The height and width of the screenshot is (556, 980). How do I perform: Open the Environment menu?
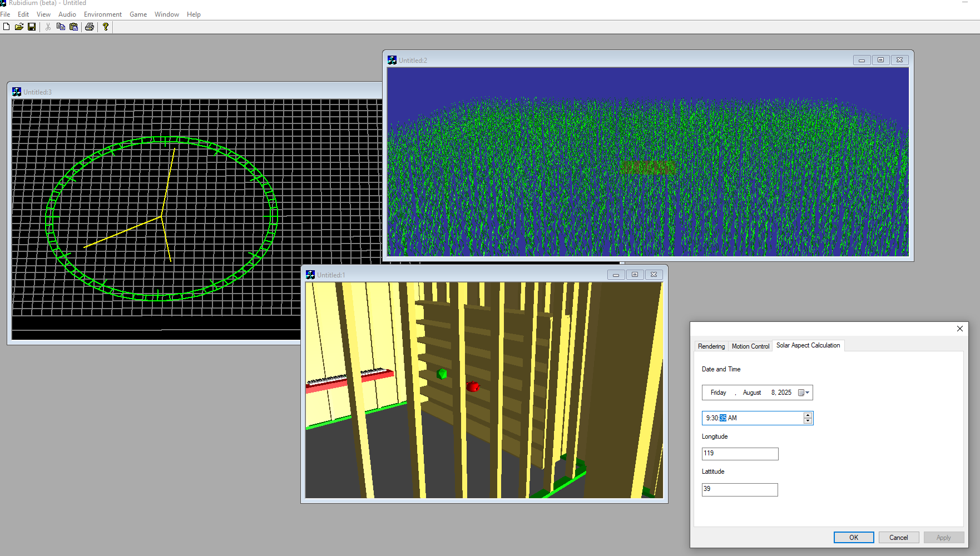(x=102, y=14)
